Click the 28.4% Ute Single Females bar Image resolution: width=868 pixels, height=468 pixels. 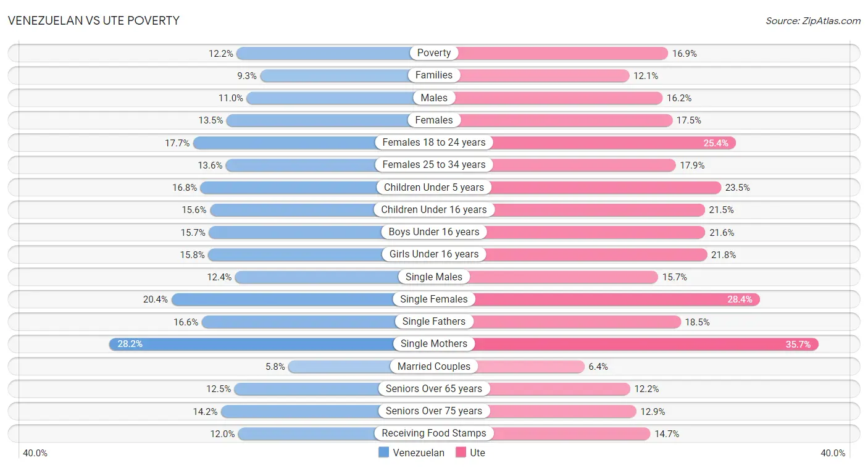tap(597, 299)
